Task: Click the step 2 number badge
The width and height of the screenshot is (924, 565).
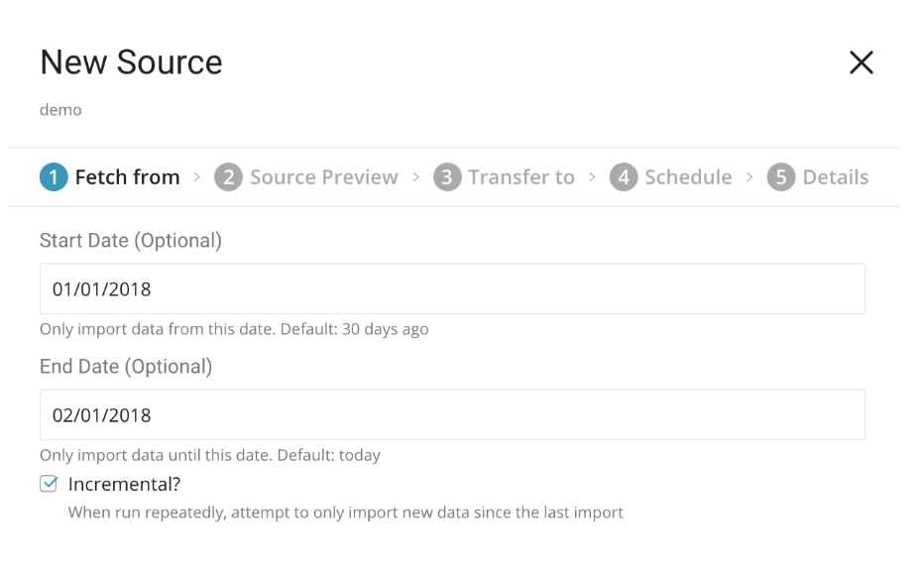Action: point(228,177)
